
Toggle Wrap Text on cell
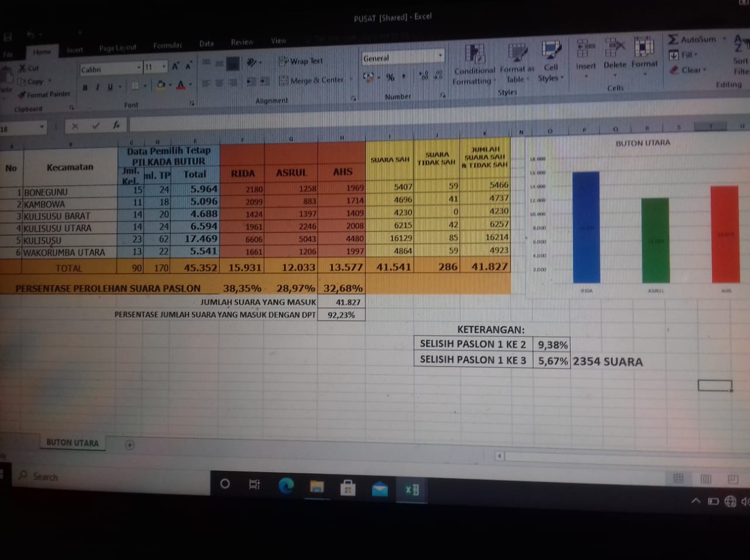pos(301,61)
